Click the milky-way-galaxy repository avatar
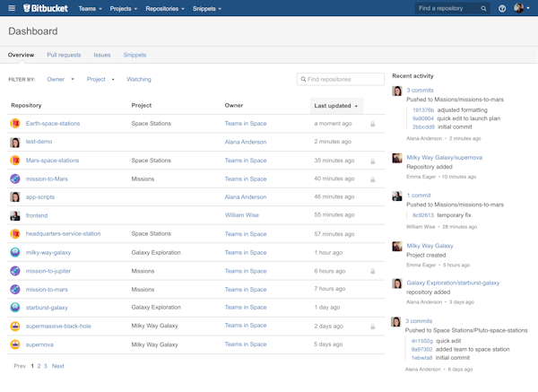Image resolution: width=538 pixels, height=392 pixels. click(x=14, y=253)
